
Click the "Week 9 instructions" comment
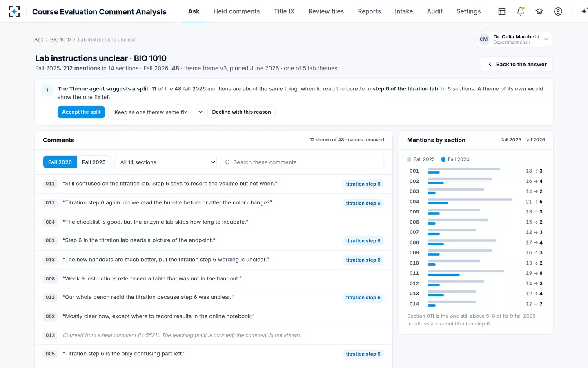(214, 279)
